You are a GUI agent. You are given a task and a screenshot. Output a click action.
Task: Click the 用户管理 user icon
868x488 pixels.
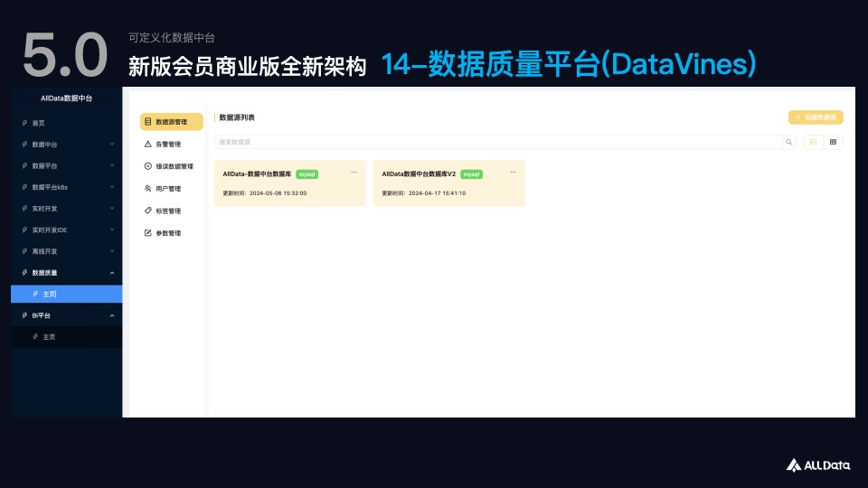tap(147, 188)
